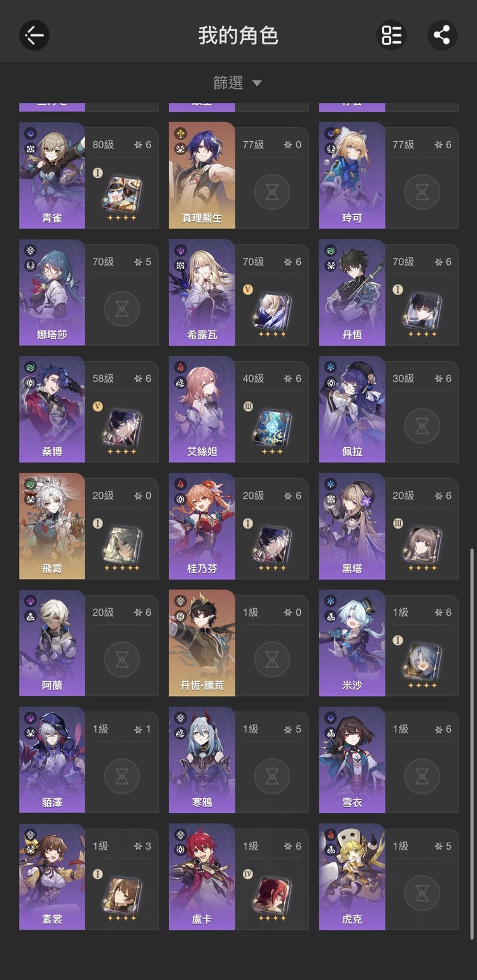Tap the back arrow icon

(34, 35)
